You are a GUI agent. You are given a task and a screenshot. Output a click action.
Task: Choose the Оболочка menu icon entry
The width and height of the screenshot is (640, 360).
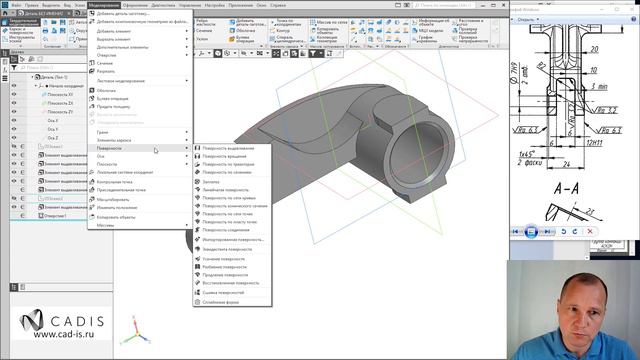[92, 90]
